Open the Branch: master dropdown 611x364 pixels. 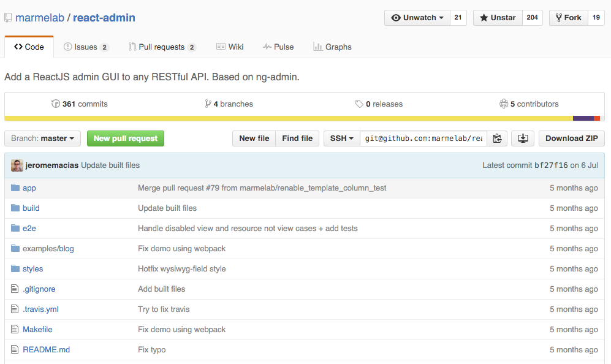(42, 138)
